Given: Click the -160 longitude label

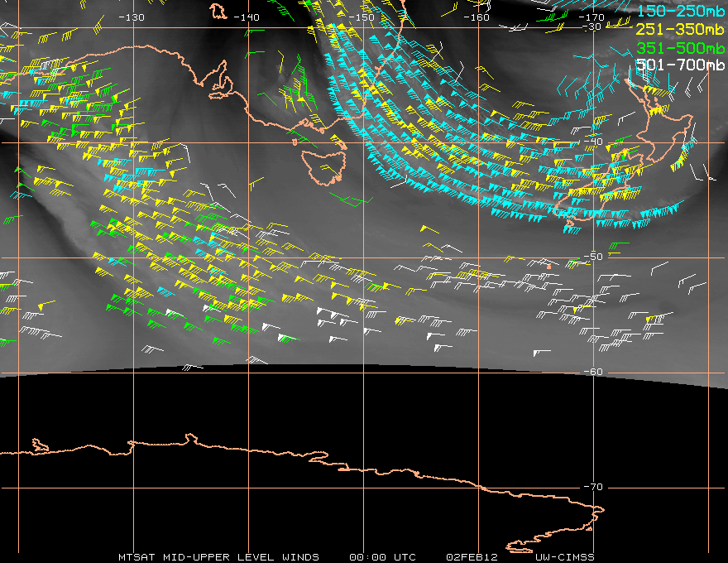Looking at the screenshot, I should click(x=477, y=17).
